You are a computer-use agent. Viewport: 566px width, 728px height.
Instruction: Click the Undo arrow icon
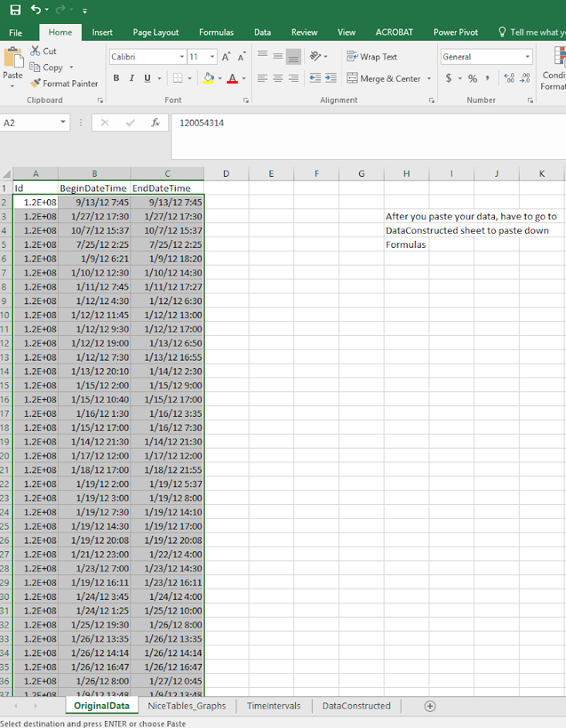click(x=36, y=9)
